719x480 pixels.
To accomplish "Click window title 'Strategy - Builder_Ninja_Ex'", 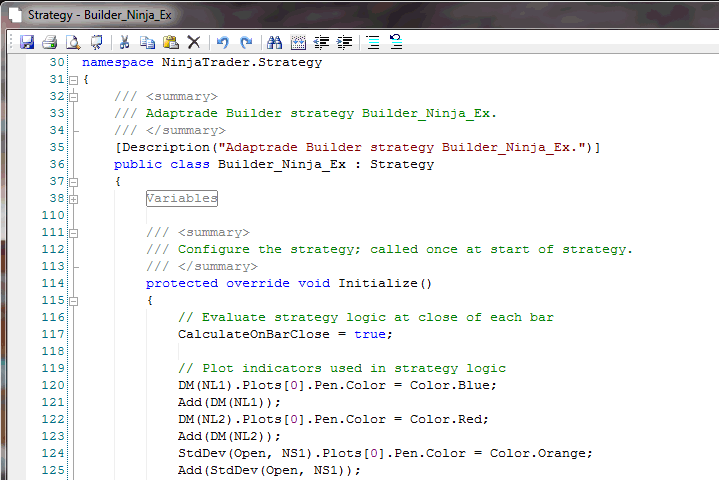I will pyautogui.click(x=100, y=15).
